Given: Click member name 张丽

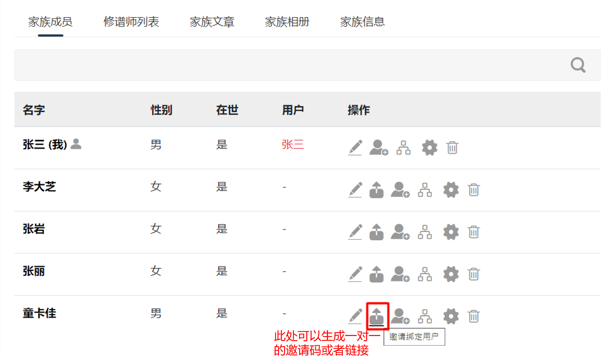Looking at the screenshot, I should click(x=34, y=271).
